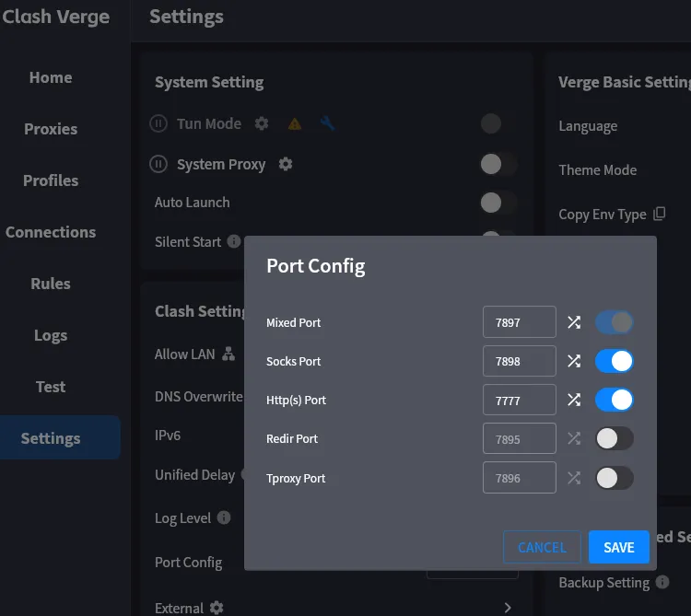Save the port configuration
The image size is (691, 616).
coord(618,547)
